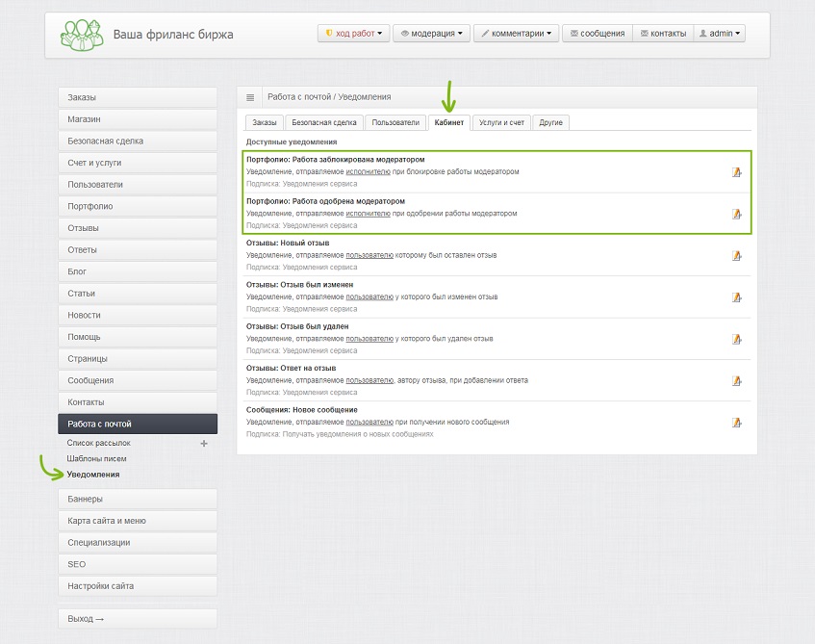The image size is (815, 644).
Task: Click underlined 'пользователю' in 'Ответ на отзыв' row
Action: tap(369, 380)
